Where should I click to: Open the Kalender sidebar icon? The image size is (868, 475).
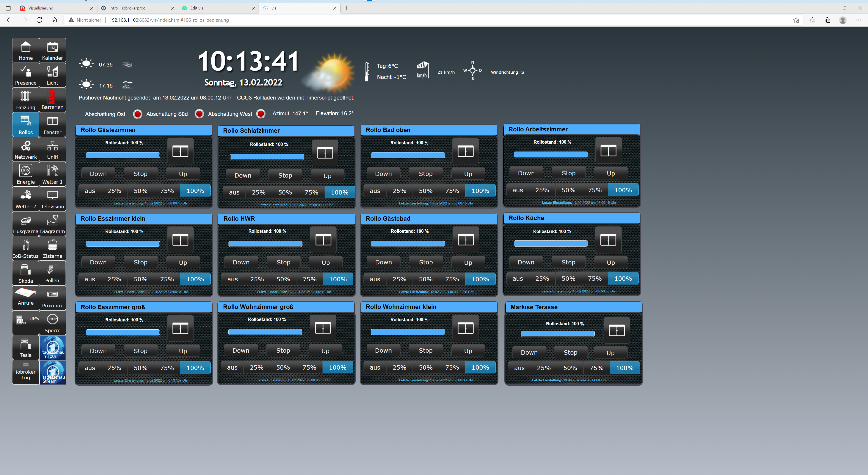52,50
